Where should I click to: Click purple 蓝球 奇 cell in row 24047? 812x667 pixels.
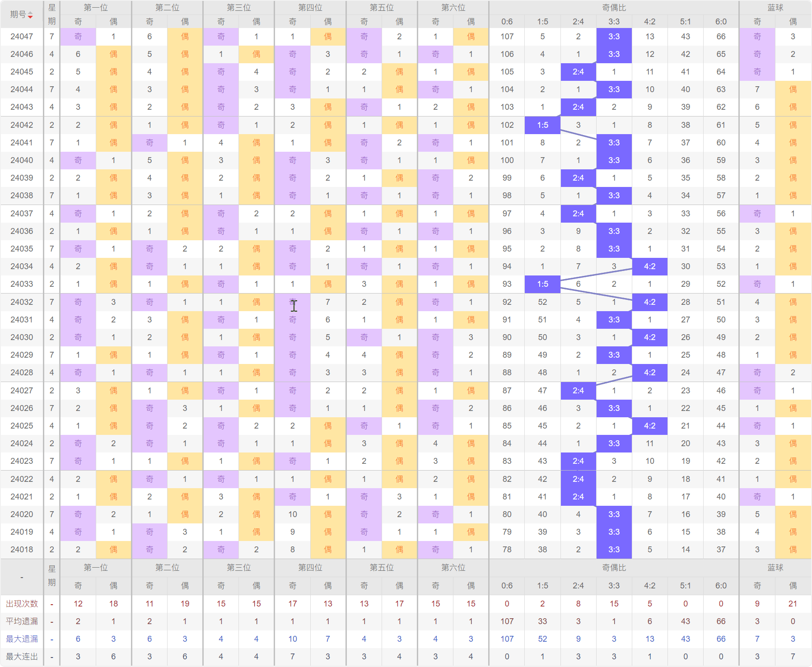point(757,37)
